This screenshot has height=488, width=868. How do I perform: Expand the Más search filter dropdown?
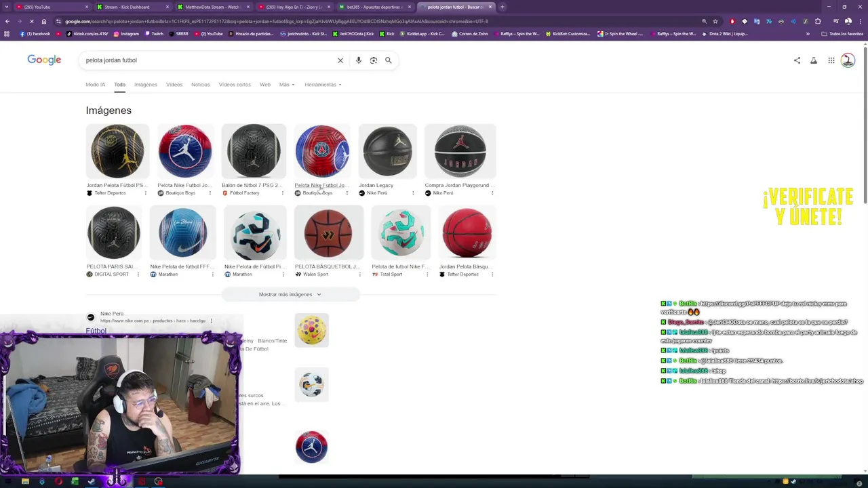[286, 85]
